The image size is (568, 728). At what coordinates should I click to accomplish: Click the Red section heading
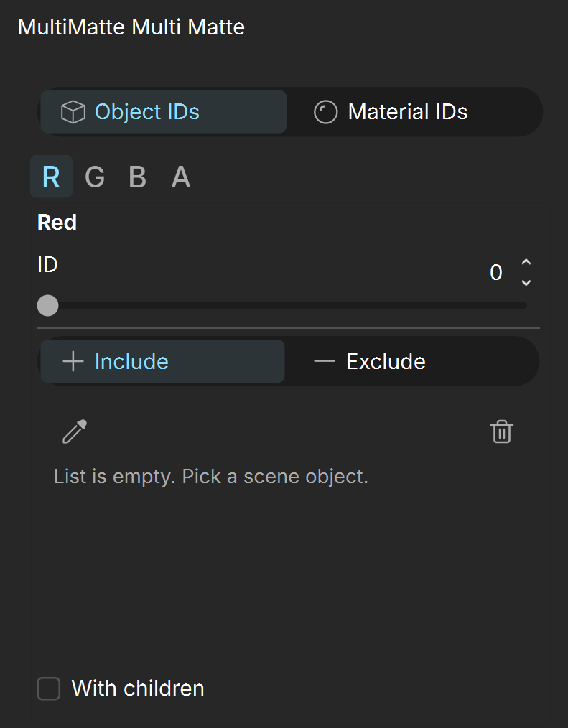click(57, 223)
